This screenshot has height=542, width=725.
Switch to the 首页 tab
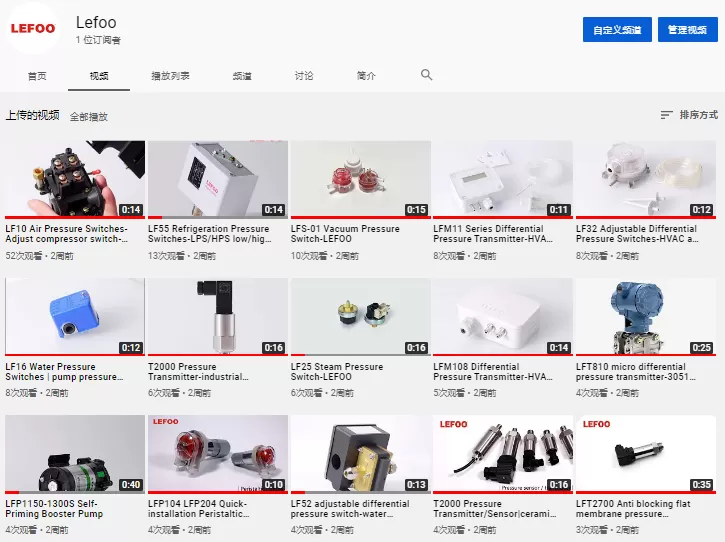(37, 76)
